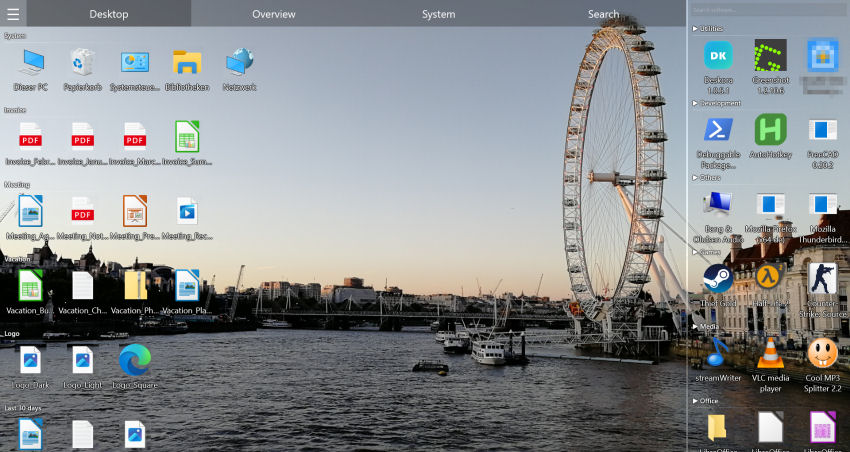
Task: Open Bang & Olufsen Audio
Action: 718,217
